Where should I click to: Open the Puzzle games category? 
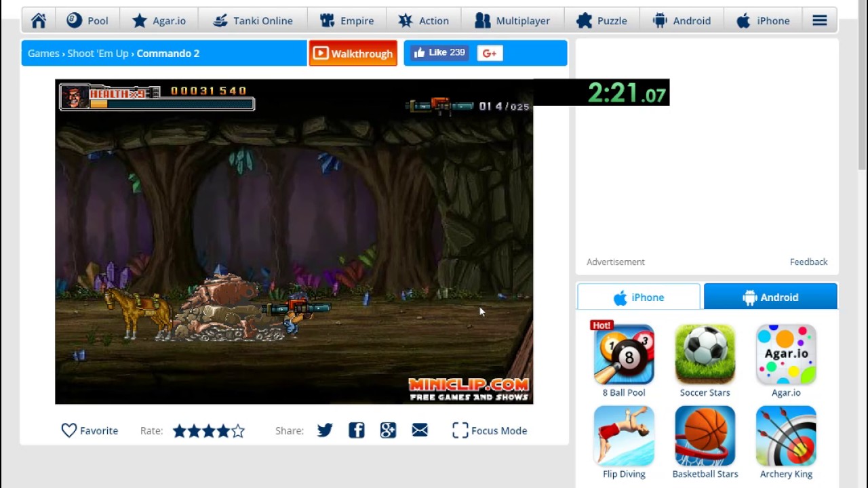(602, 20)
